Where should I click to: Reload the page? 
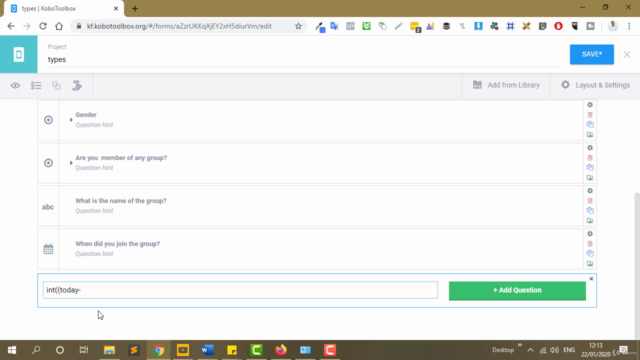pos(43,26)
